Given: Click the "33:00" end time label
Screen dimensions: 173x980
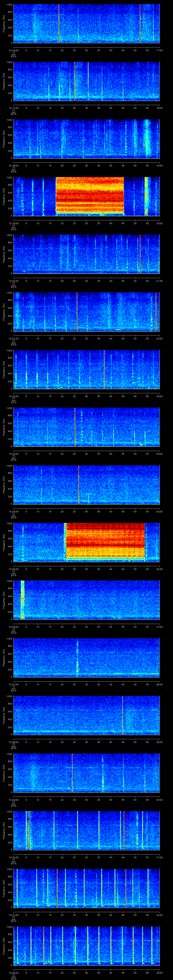Looking at the screenshot, I should pos(159,972).
